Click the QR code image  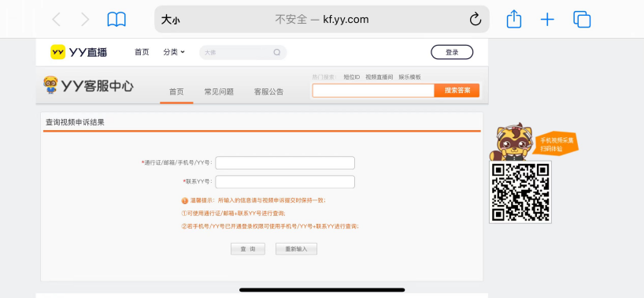[520, 192]
